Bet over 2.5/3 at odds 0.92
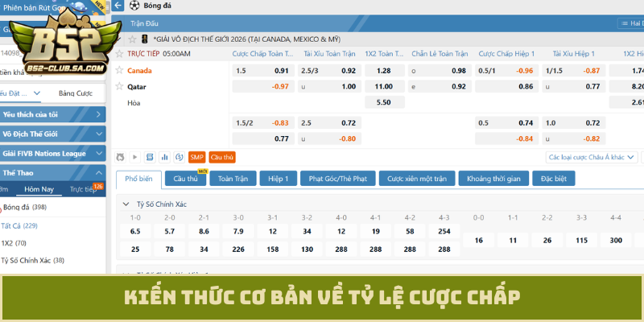Image resolution: width=644 pixels, height=322 pixels. [330, 71]
